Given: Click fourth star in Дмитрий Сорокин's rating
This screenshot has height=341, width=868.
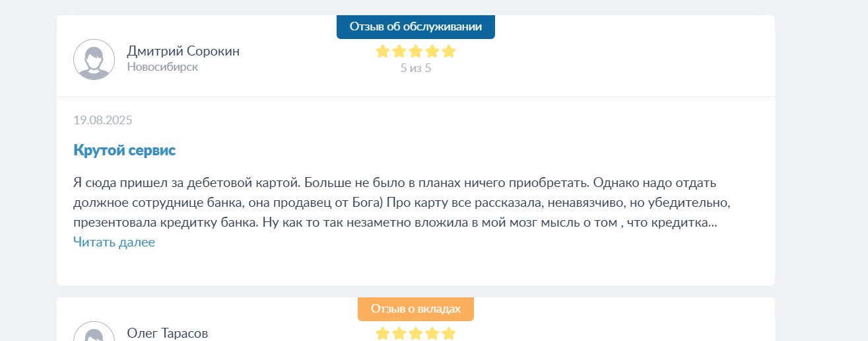Looking at the screenshot, I should pos(432,51).
